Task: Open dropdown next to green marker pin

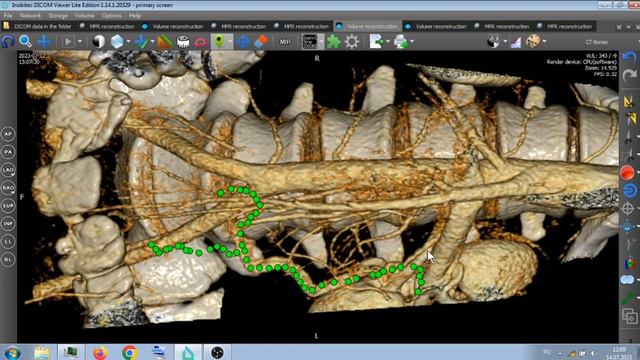Action: (230, 41)
